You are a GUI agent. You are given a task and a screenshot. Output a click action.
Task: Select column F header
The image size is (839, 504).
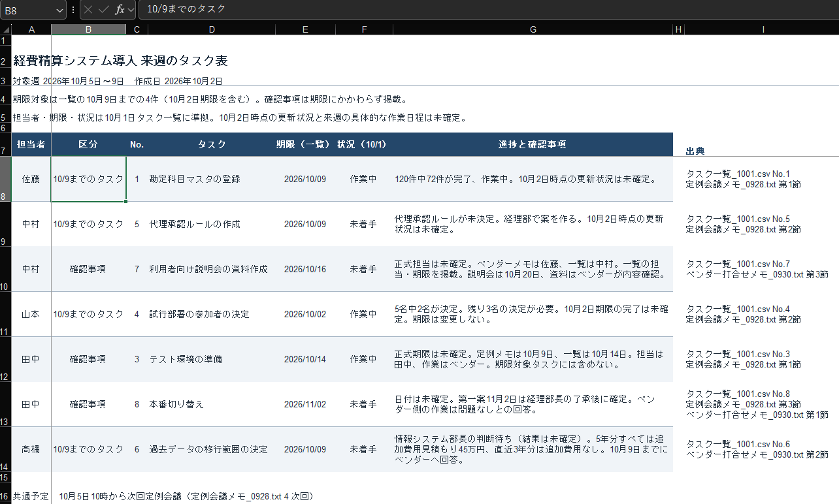tap(364, 29)
